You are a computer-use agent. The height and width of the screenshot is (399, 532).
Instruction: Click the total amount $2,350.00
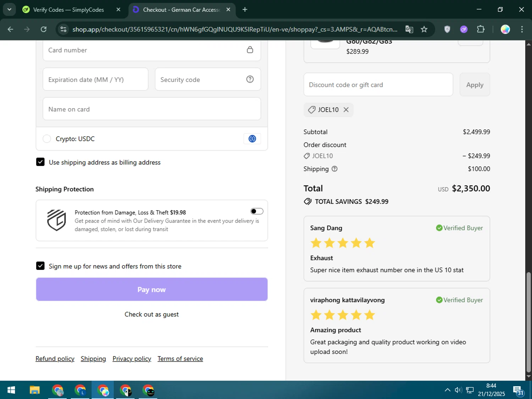471,188
